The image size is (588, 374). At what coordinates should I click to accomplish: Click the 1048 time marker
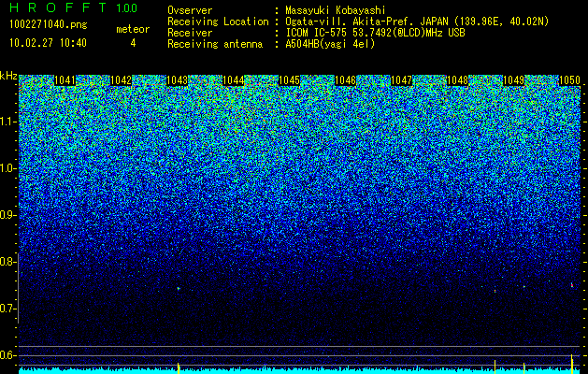click(457, 80)
